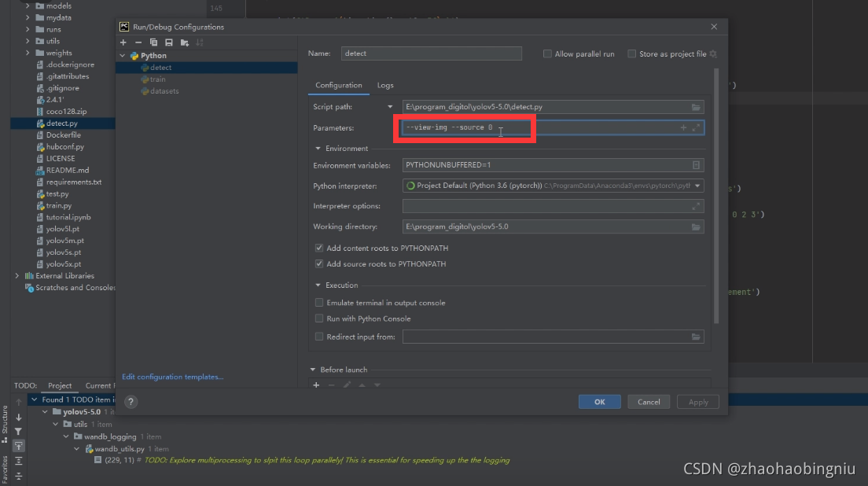Browse for script path using folder icon
Screen dimensions: 868x486
pyautogui.click(x=696, y=107)
